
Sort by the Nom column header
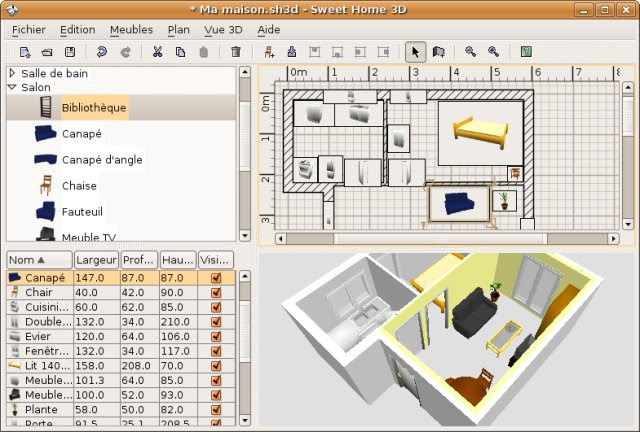pyautogui.click(x=40, y=260)
